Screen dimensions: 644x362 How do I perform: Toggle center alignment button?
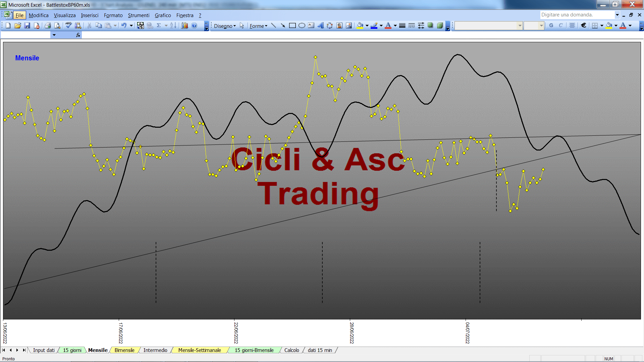[x=572, y=25]
